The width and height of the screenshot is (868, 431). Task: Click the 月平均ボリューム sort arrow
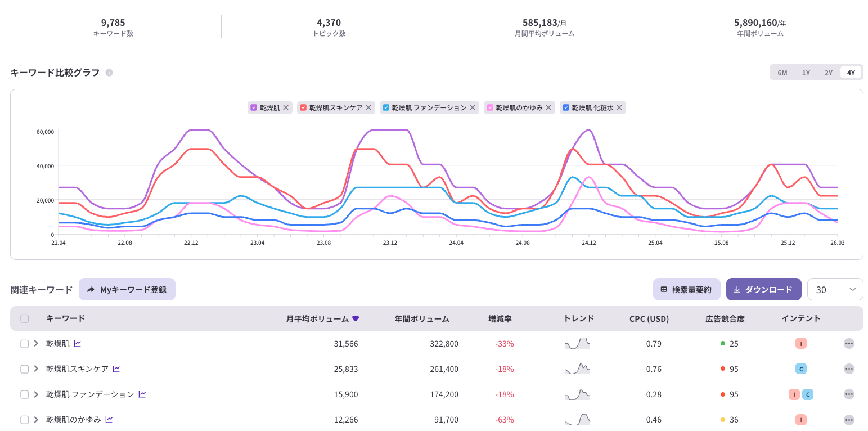click(356, 318)
